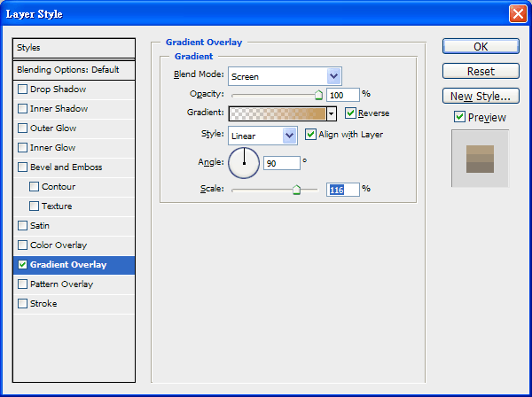Open the Bevel and Emboss settings
Screen dimensions: 532x397
(66, 167)
